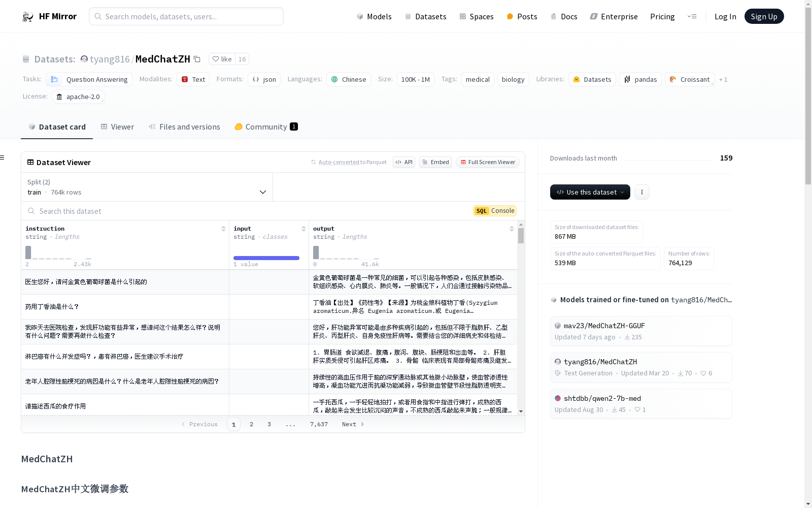Open Spaces in top navigation

pyautogui.click(x=477, y=17)
